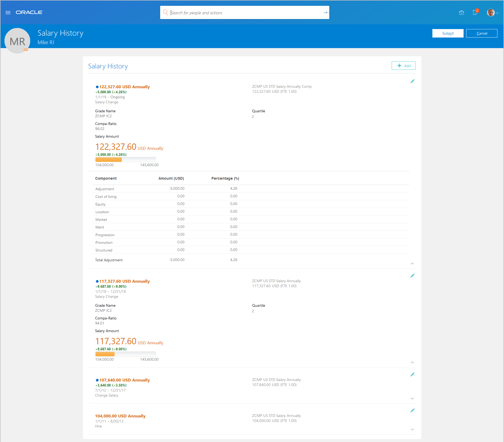Select the 104,000.00 USD Annually heading
The height and width of the screenshot is (442, 504).
pos(120,416)
